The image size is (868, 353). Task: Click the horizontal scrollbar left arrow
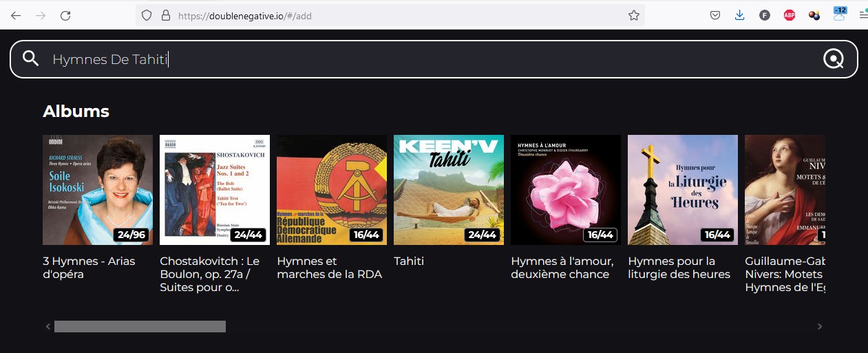point(48,326)
